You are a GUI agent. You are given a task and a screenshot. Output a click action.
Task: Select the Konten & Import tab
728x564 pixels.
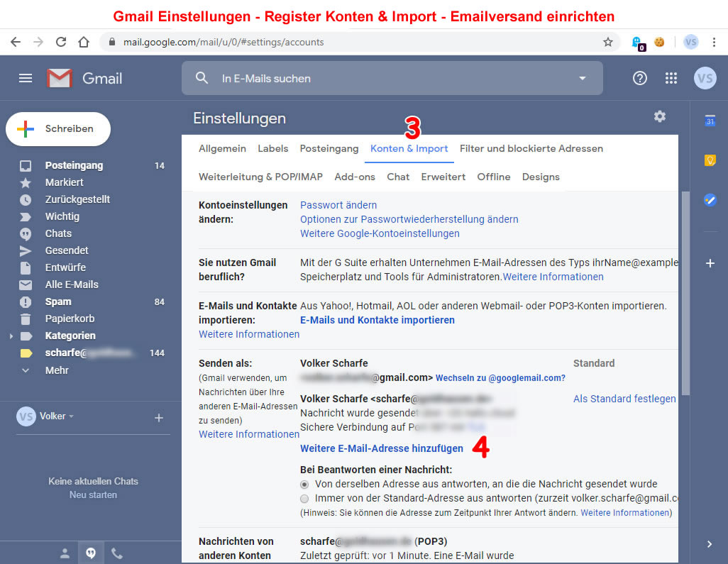(409, 148)
